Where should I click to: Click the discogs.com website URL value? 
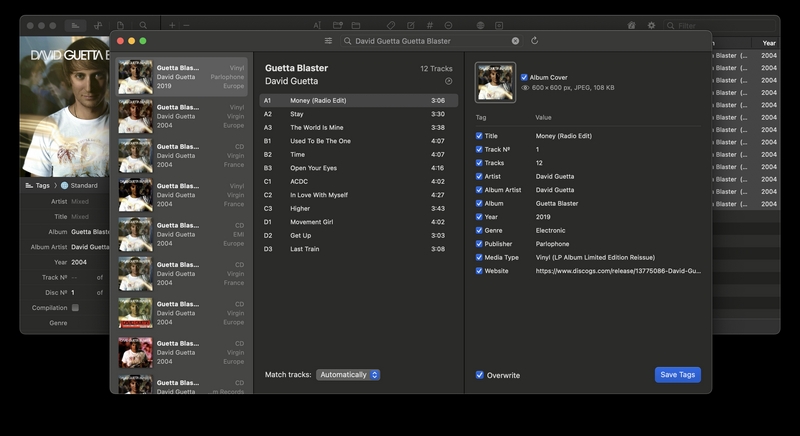tap(618, 271)
